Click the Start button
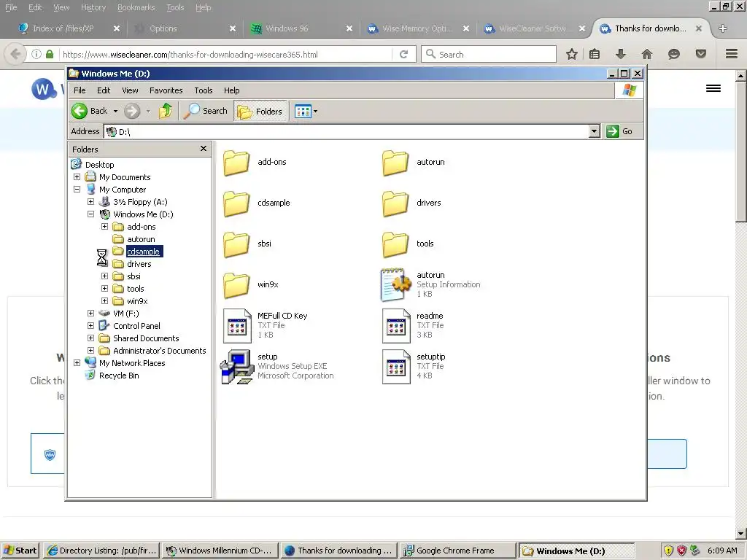747x560 pixels. (x=20, y=551)
